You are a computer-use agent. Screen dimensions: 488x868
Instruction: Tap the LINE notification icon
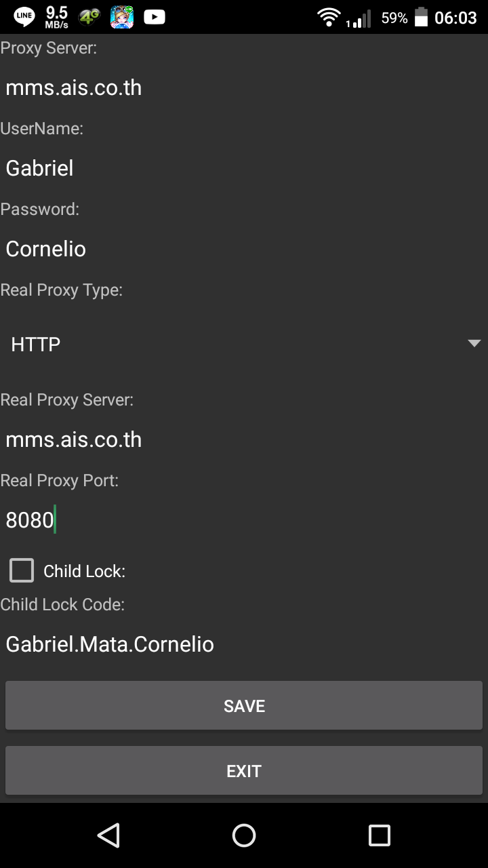click(24, 17)
